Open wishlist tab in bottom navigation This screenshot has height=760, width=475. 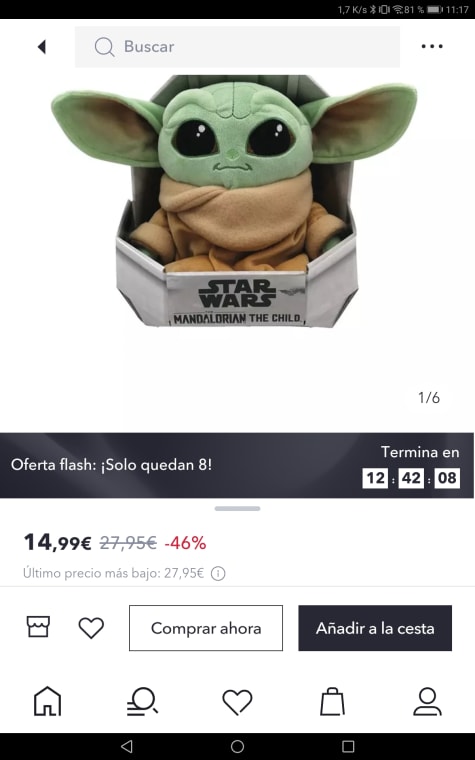point(238,702)
